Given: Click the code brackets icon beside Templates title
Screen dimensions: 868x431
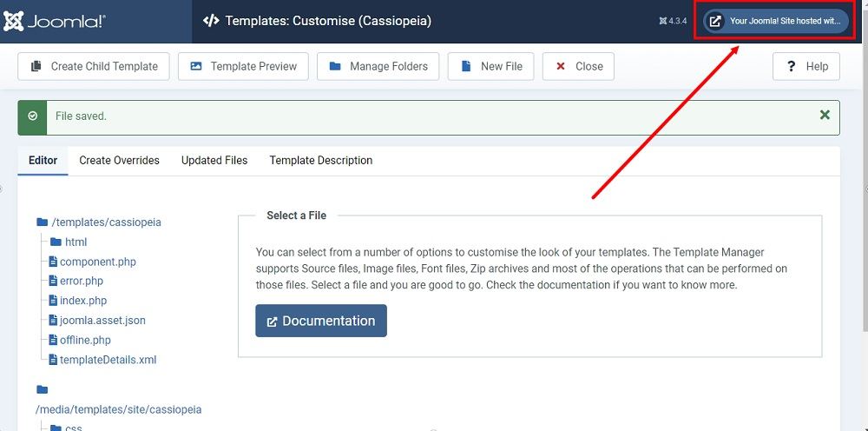Looking at the screenshot, I should [x=211, y=21].
